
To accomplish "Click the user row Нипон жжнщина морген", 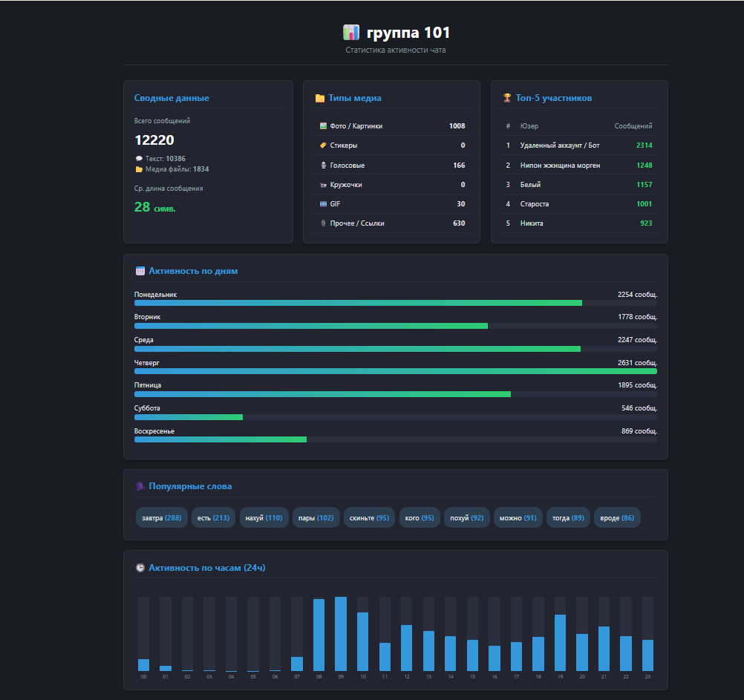I will [x=579, y=165].
